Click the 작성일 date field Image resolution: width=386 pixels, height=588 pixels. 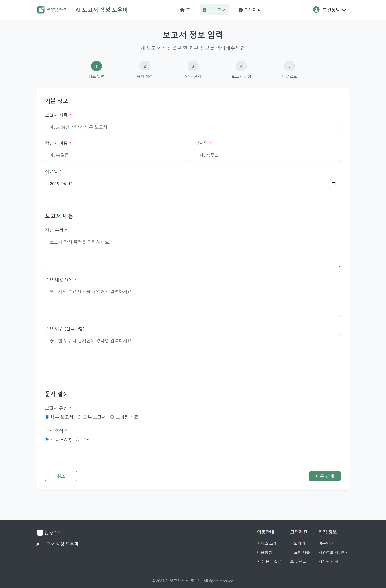coord(193,184)
